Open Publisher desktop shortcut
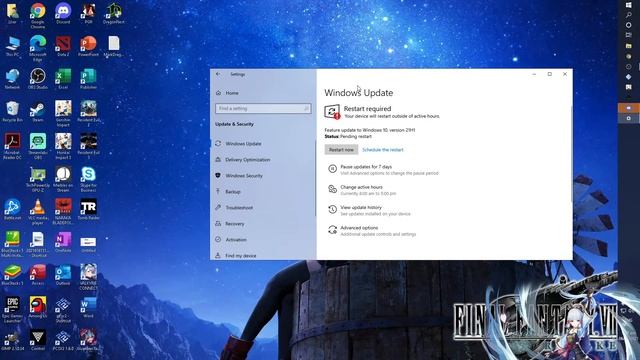The width and height of the screenshot is (640, 360). pos(88,78)
